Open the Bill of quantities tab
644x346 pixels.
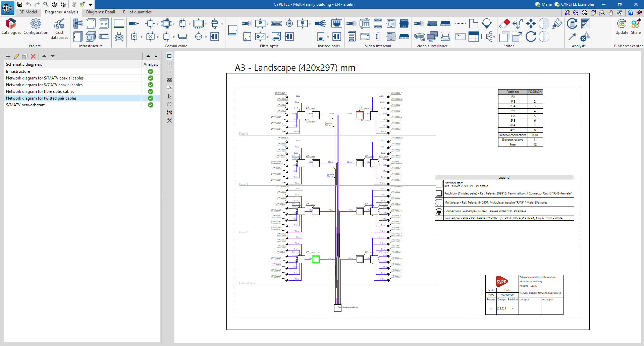tap(137, 12)
